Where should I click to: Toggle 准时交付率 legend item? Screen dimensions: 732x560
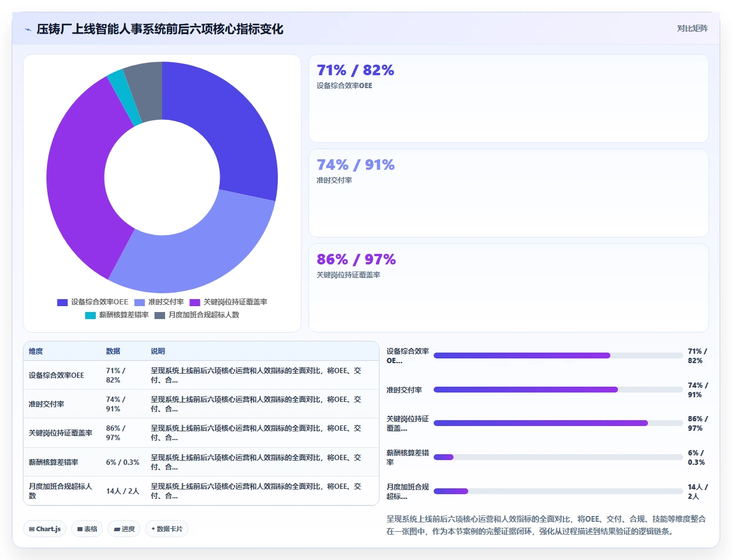(x=159, y=302)
